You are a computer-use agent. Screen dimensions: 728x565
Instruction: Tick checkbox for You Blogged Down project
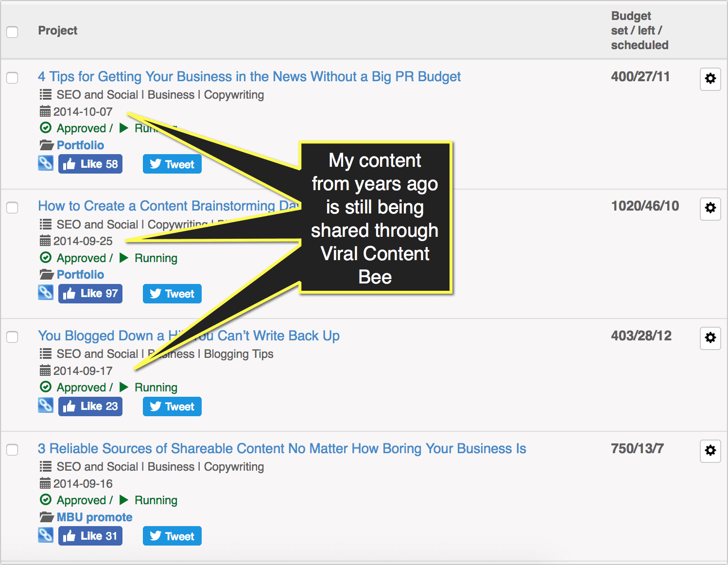pos(12,337)
